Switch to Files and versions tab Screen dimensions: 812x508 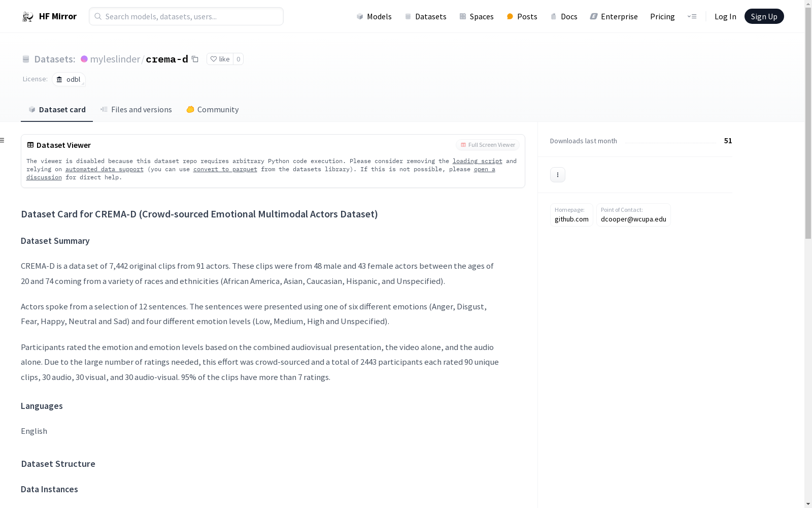136,110
